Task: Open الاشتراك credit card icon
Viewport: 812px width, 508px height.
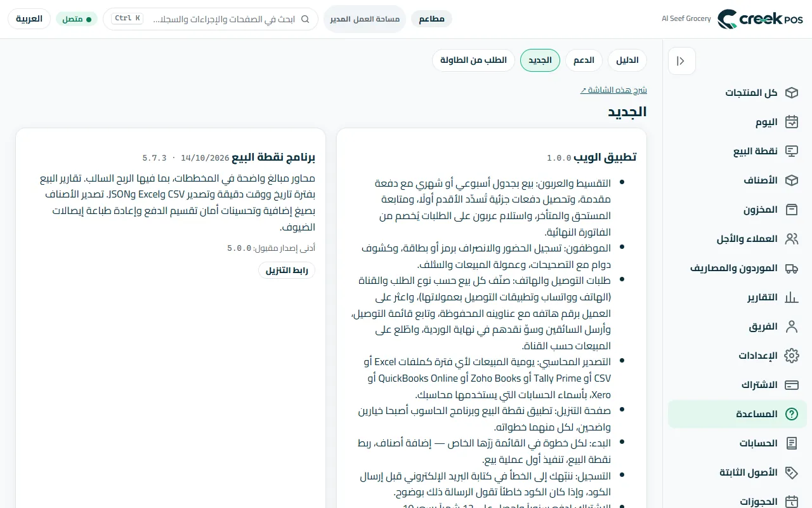Action: click(791, 385)
